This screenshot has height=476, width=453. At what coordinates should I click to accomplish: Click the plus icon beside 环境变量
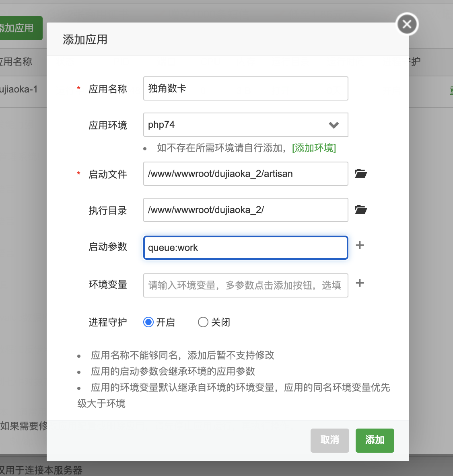click(360, 283)
